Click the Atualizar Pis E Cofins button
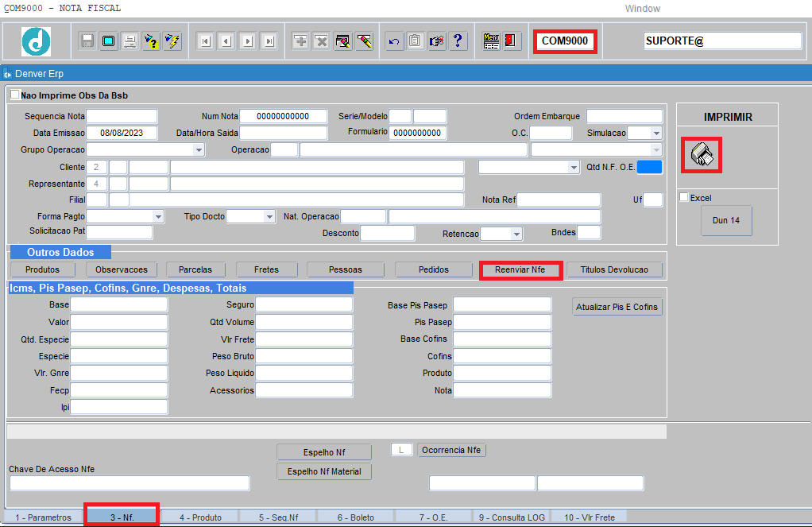Viewport: 812px width, 527px height. click(617, 307)
